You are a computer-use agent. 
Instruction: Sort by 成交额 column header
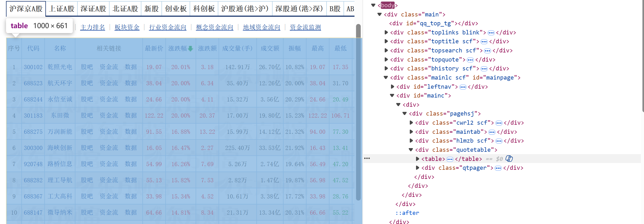click(270, 49)
